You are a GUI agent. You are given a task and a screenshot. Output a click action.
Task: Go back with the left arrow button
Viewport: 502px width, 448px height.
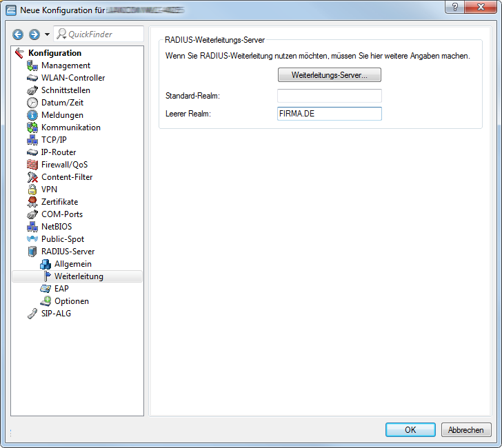(x=18, y=34)
